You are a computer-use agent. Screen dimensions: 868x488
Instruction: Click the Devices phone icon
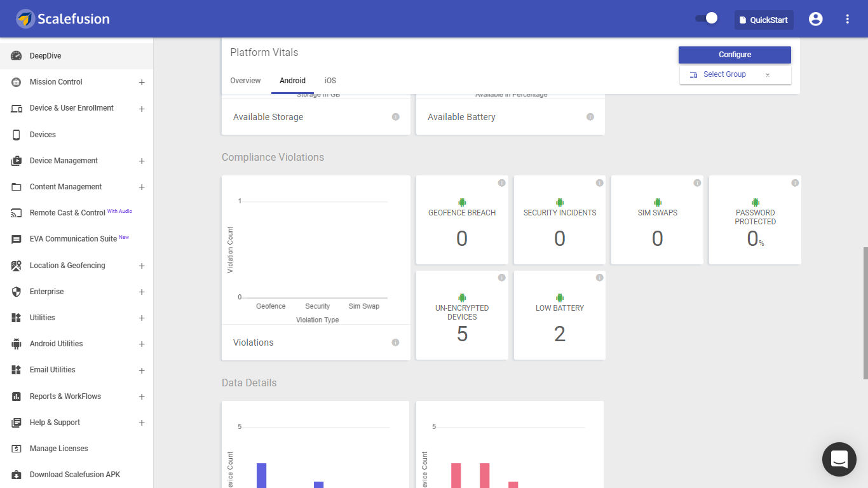point(17,135)
